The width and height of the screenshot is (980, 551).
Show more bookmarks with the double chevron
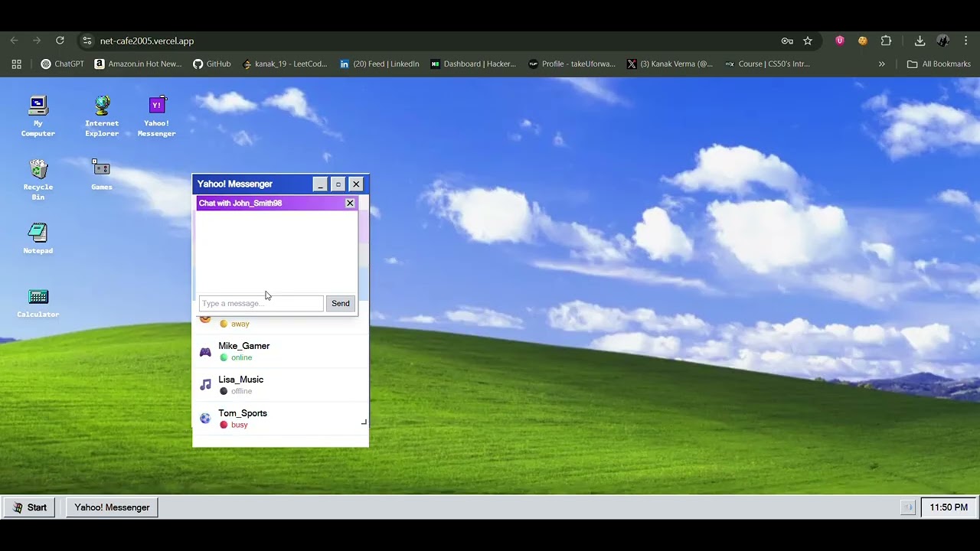coord(881,64)
